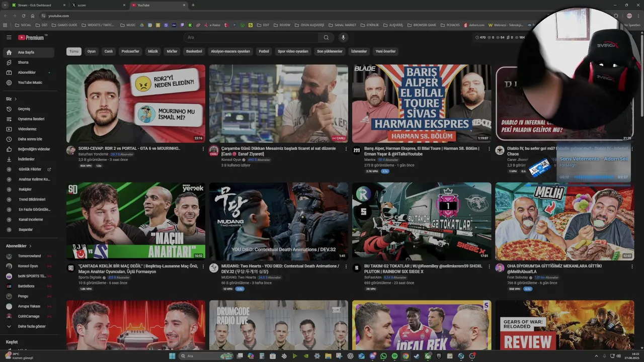This screenshot has height=362, width=644.
Task: Click the Windows Start button
Action: [172, 356]
